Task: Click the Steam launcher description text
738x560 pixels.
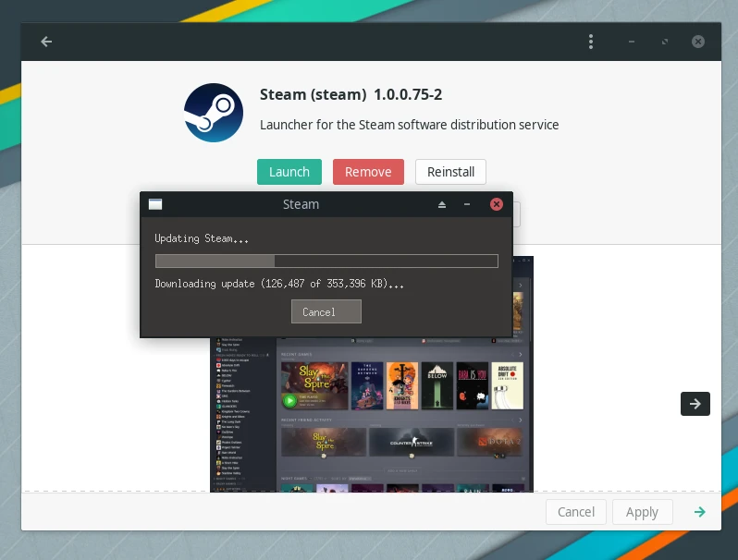Action: point(409,125)
